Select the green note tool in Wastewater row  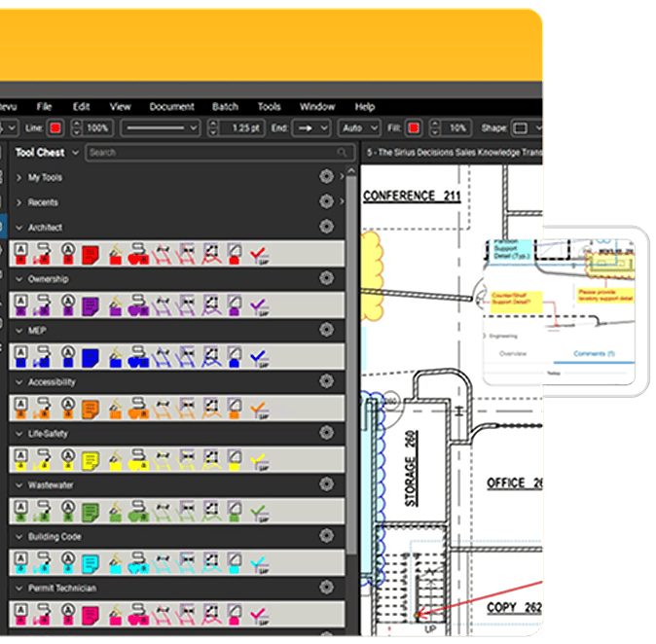[x=91, y=513]
